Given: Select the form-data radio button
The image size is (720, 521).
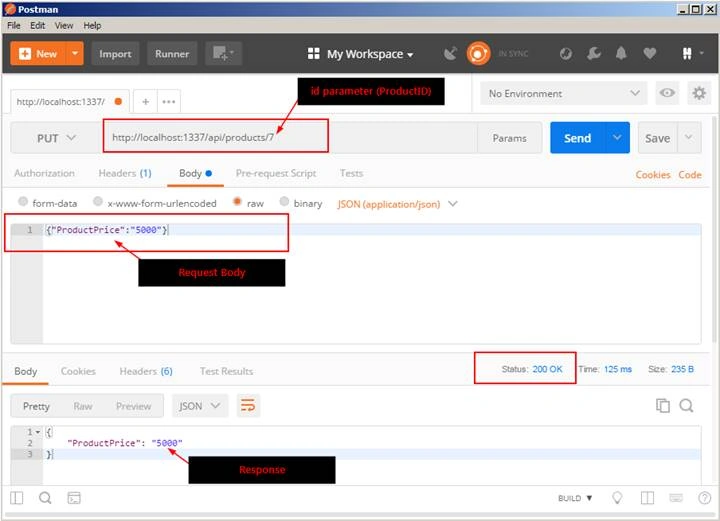Looking at the screenshot, I should pos(22,202).
